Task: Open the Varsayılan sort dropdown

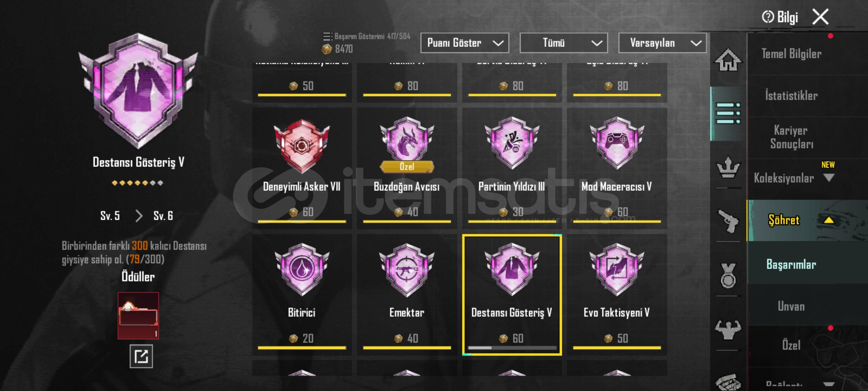Action: (662, 43)
